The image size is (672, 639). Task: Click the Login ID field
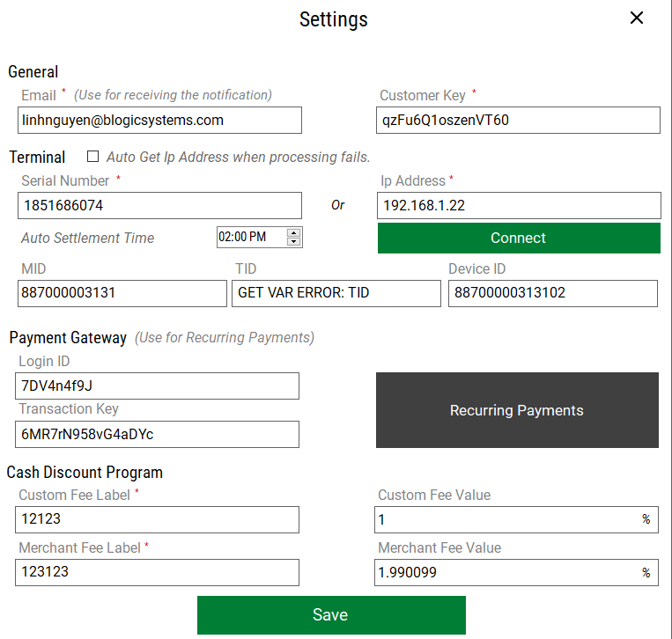point(158,386)
